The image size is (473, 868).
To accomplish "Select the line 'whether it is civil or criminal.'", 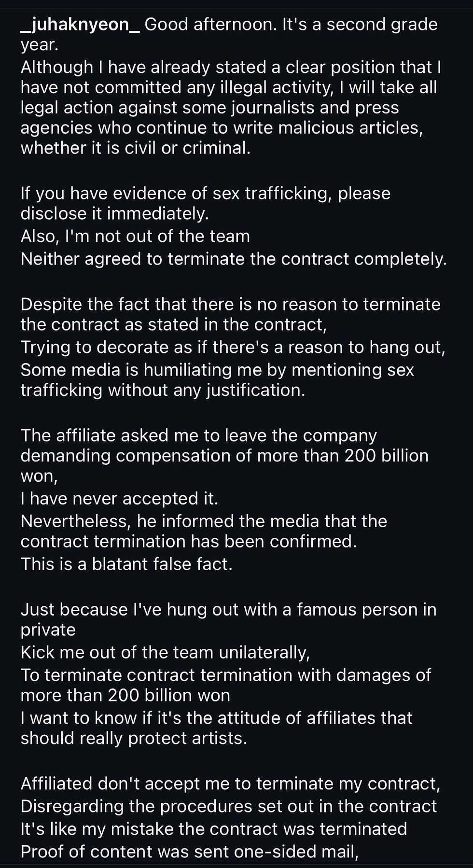I will [136, 148].
